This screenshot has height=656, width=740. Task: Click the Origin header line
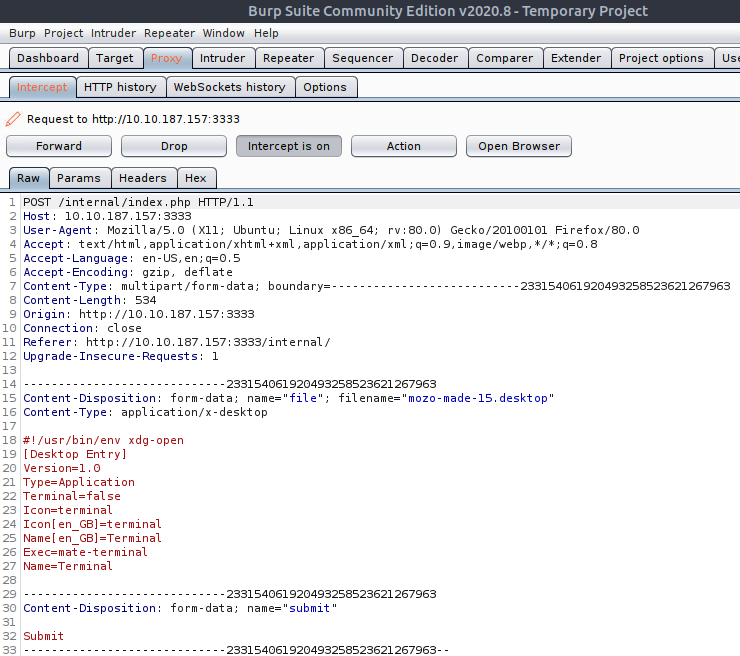pos(139,314)
